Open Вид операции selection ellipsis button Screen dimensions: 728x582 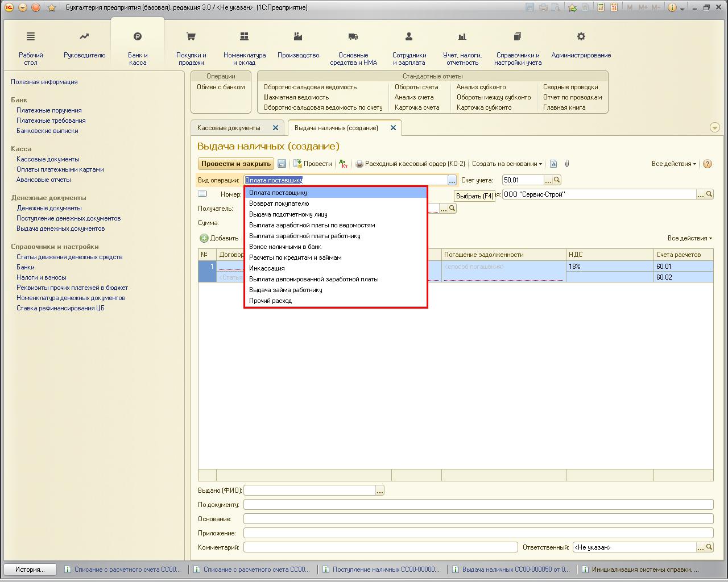tap(452, 180)
